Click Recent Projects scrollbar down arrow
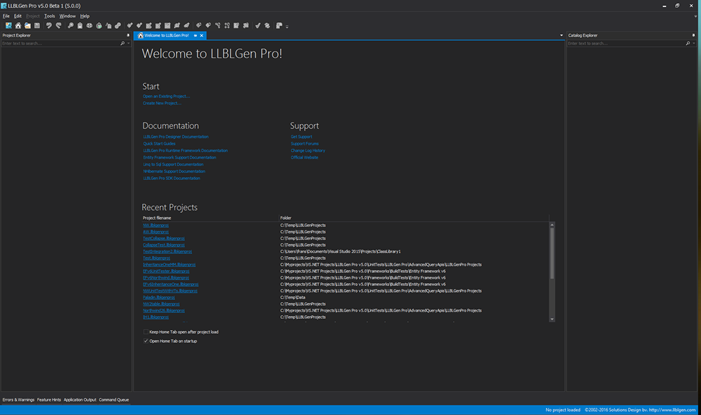Viewport: 701px width, 415px height. [x=552, y=319]
